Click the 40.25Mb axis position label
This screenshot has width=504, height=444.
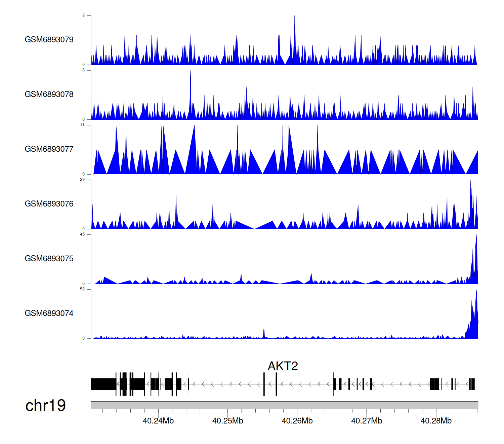pyautogui.click(x=228, y=421)
